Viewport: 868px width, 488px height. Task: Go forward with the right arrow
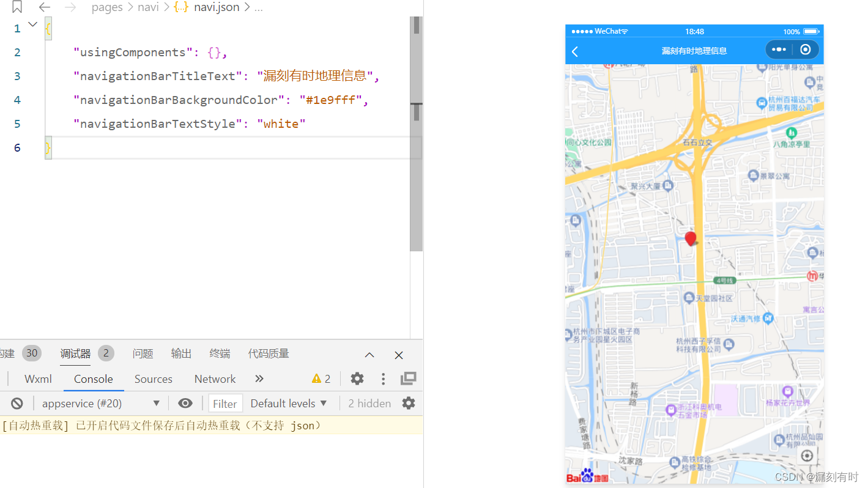pyautogui.click(x=70, y=7)
